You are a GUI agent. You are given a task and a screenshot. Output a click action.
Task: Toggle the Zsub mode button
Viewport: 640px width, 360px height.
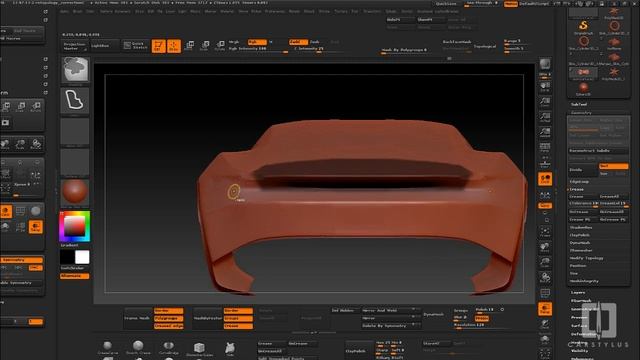pyautogui.click(x=315, y=42)
